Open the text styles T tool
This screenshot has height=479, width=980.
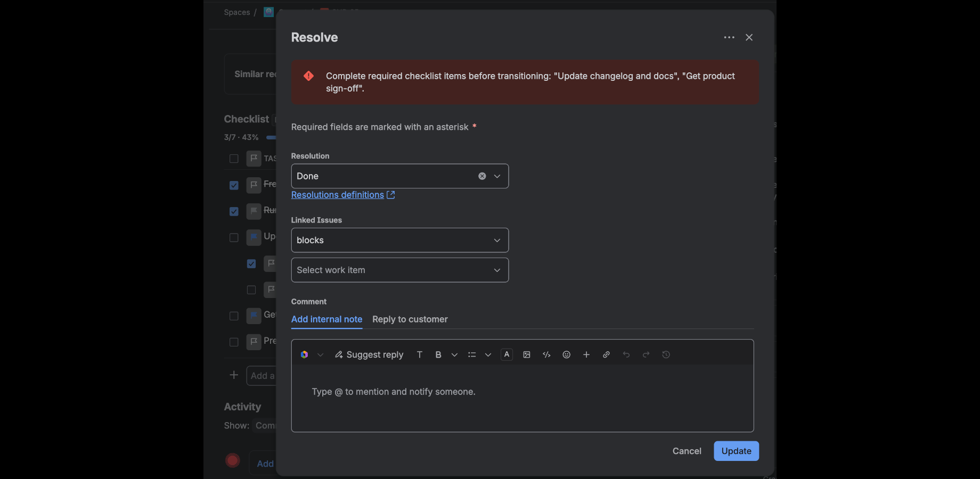click(420, 354)
